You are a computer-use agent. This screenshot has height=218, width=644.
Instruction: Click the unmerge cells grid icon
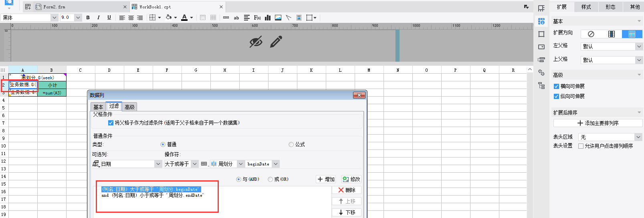point(213,18)
